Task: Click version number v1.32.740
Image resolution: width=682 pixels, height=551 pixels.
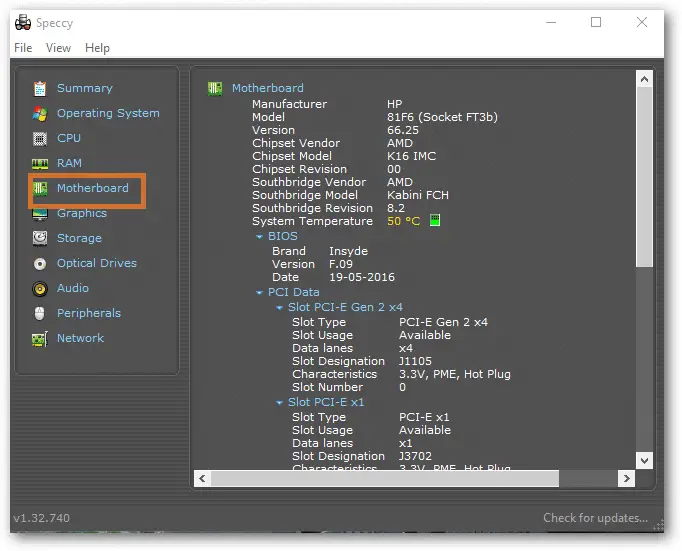Action: click(41, 518)
